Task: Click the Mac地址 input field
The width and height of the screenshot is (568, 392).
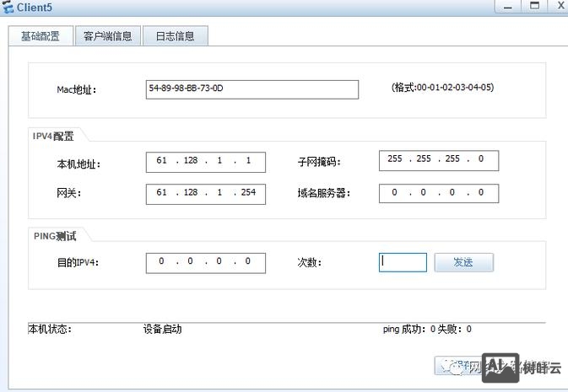Action: point(252,89)
